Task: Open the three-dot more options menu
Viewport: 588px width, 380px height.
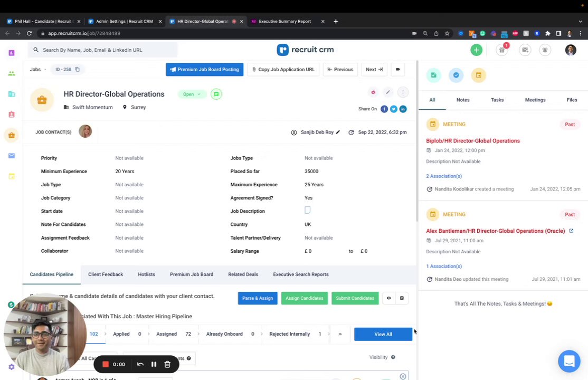Action: (403, 92)
